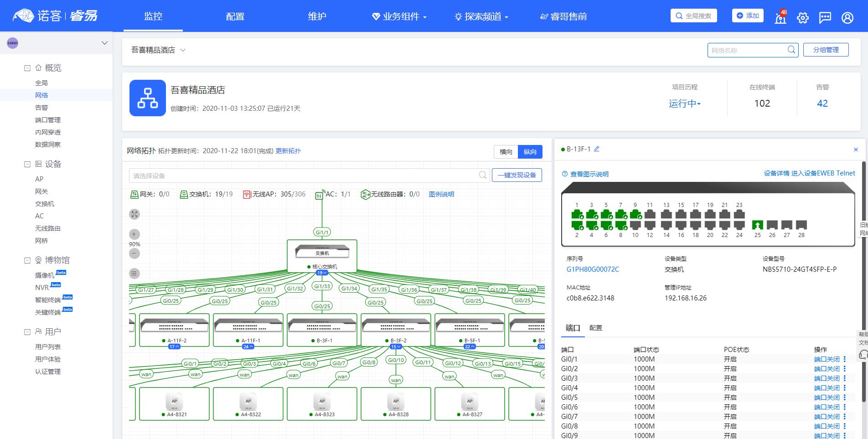Open the alarm notification bell icon

coord(780,18)
